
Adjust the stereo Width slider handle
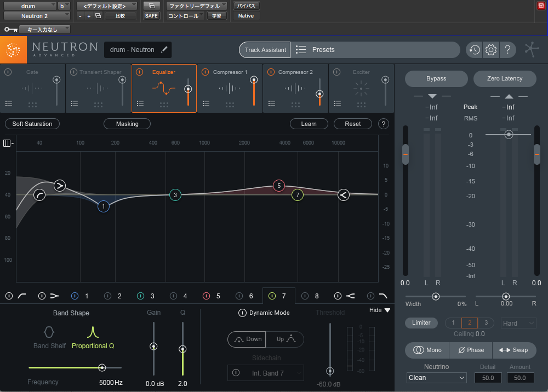point(436,296)
